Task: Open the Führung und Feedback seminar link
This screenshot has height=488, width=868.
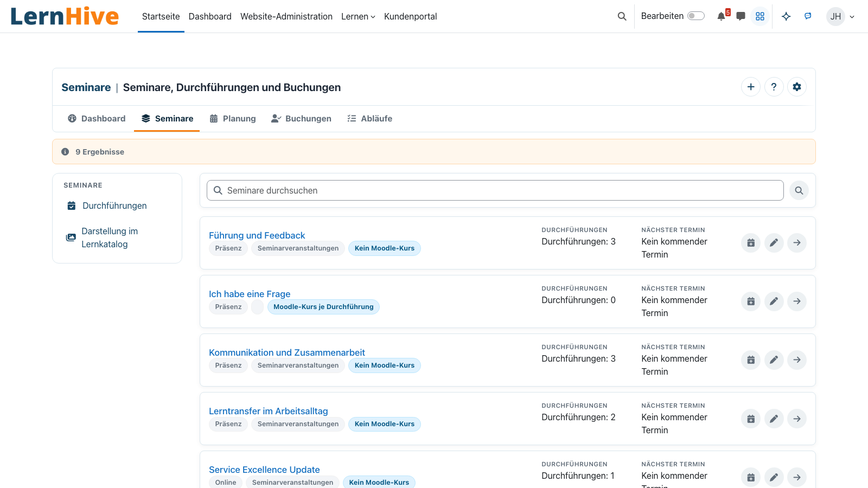Action: [257, 235]
